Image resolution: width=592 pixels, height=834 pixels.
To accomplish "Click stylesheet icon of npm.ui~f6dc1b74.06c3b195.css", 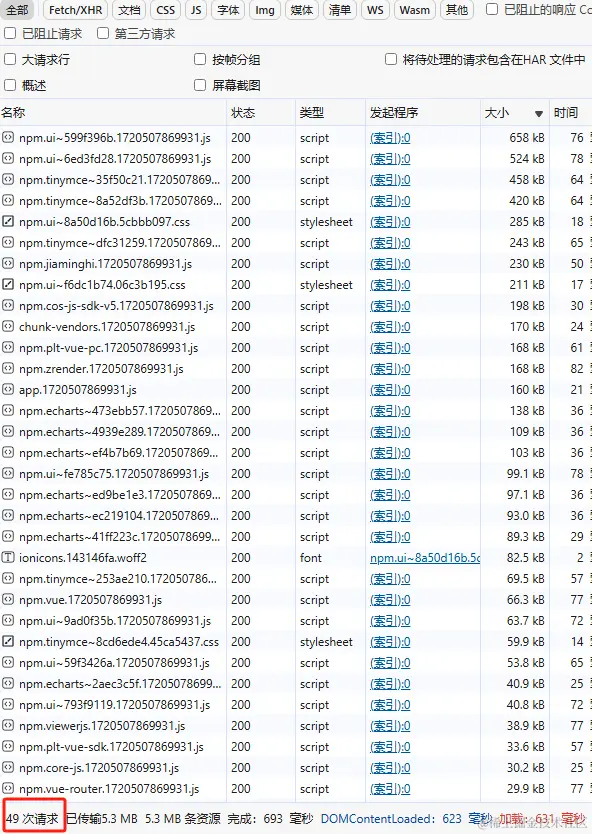I will 8,285.
